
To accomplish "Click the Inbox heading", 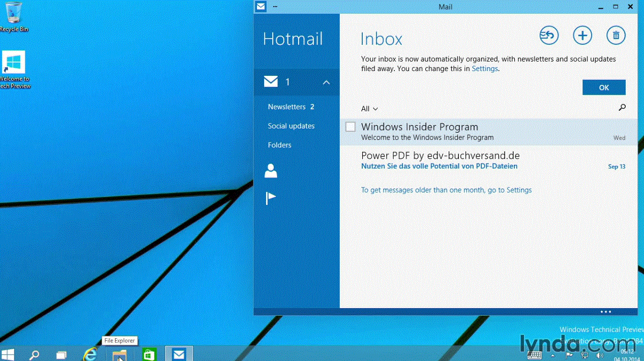I will point(382,39).
